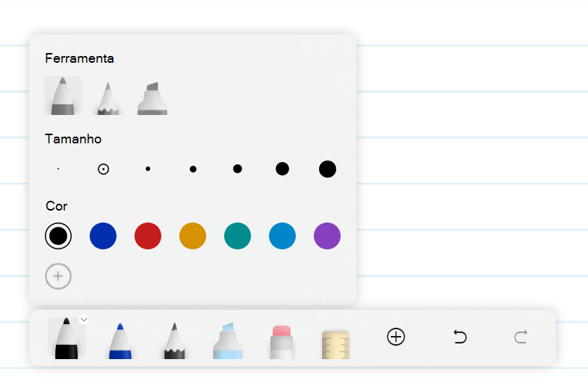Activate the ruler tool
The height and width of the screenshot is (386, 588).
click(335, 344)
